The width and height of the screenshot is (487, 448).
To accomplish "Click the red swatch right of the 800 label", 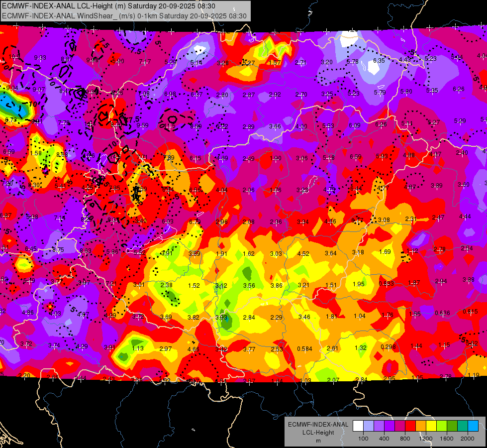I will coord(410,426).
